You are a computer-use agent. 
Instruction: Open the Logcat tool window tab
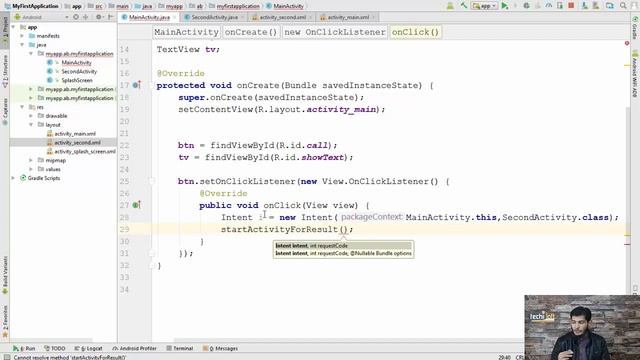(89, 349)
